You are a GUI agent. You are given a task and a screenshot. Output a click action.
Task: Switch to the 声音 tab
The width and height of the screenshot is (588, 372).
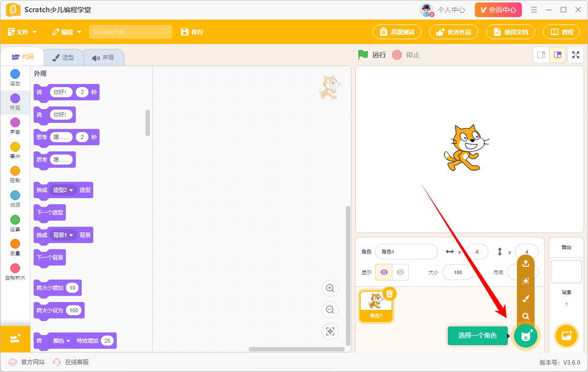tap(103, 57)
